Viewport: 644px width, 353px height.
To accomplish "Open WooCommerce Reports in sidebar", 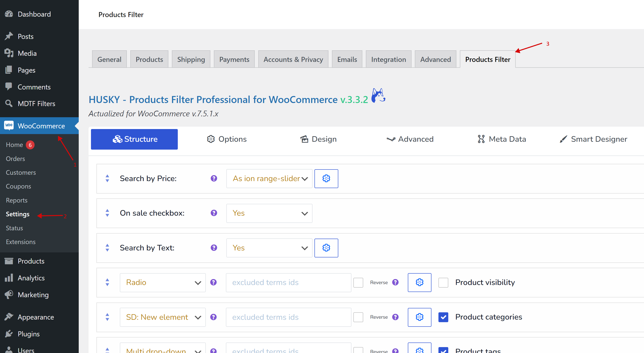I will pyautogui.click(x=16, y=200).
